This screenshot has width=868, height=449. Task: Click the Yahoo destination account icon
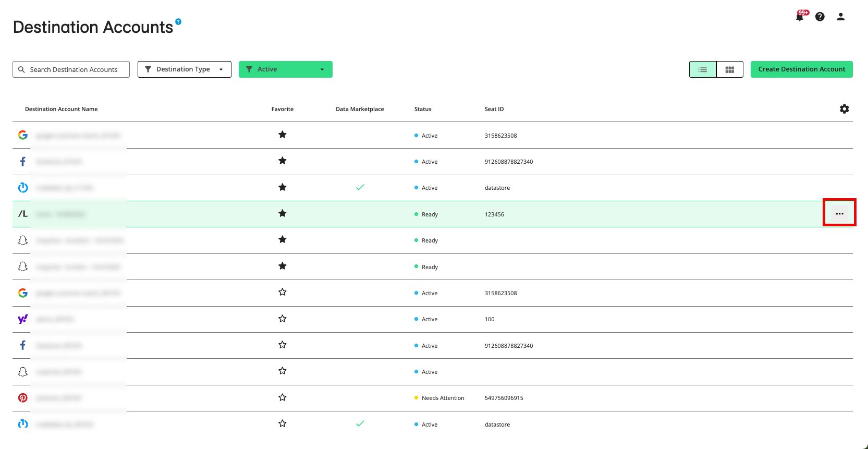point(23,319)
